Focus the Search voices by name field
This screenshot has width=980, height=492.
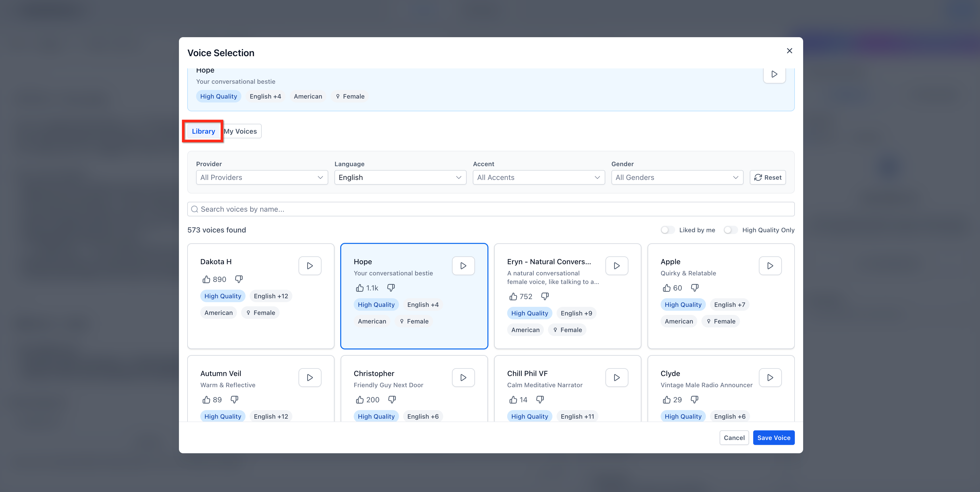pos(491,209)
